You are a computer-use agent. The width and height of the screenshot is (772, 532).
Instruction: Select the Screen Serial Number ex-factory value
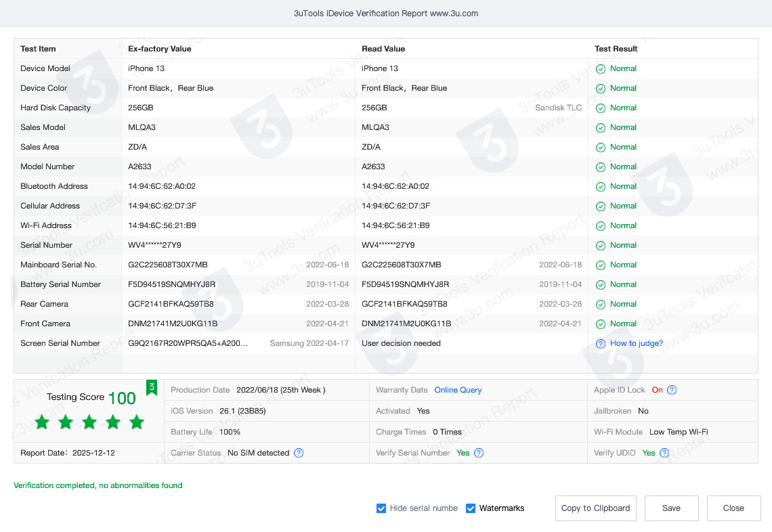(188, 343)
